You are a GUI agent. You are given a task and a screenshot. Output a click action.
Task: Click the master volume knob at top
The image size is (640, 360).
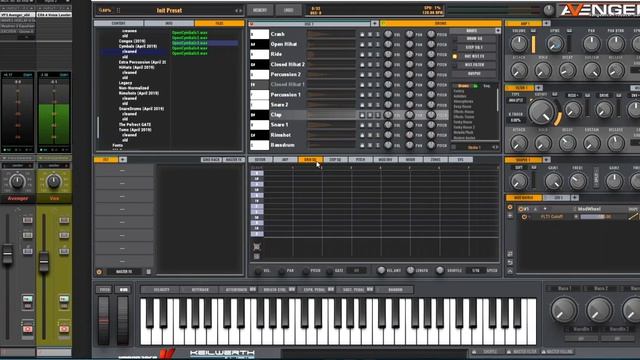[549, 10]
